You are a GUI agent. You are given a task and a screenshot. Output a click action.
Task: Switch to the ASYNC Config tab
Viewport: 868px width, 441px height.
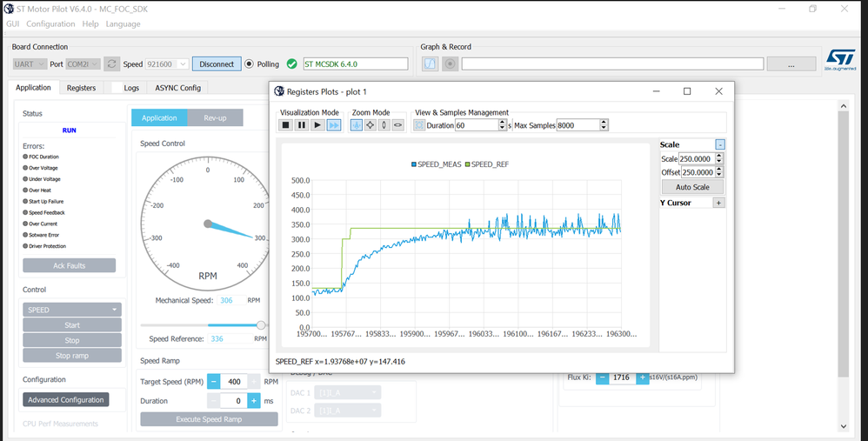(x=177, y=88)
